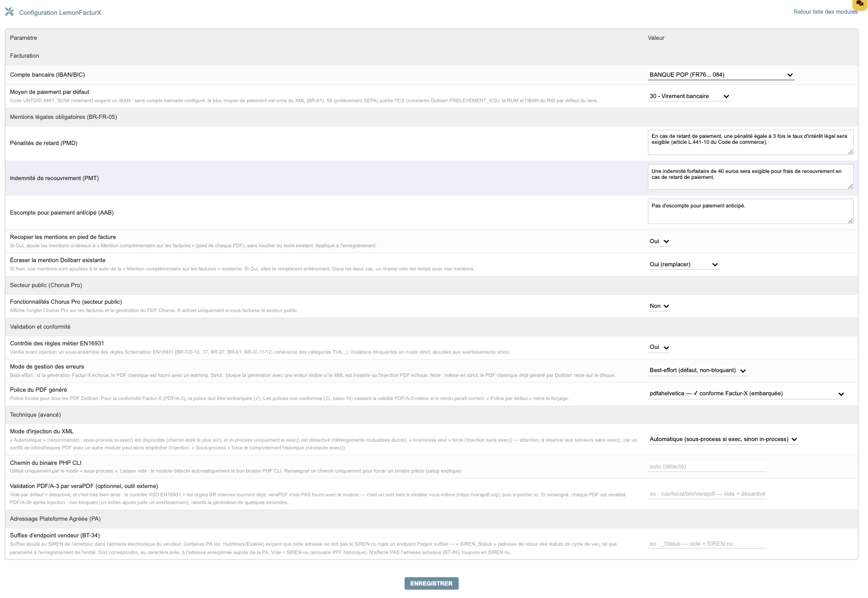Open the Écraser la mention Dolibarr dropdown

tap(684, 265)
